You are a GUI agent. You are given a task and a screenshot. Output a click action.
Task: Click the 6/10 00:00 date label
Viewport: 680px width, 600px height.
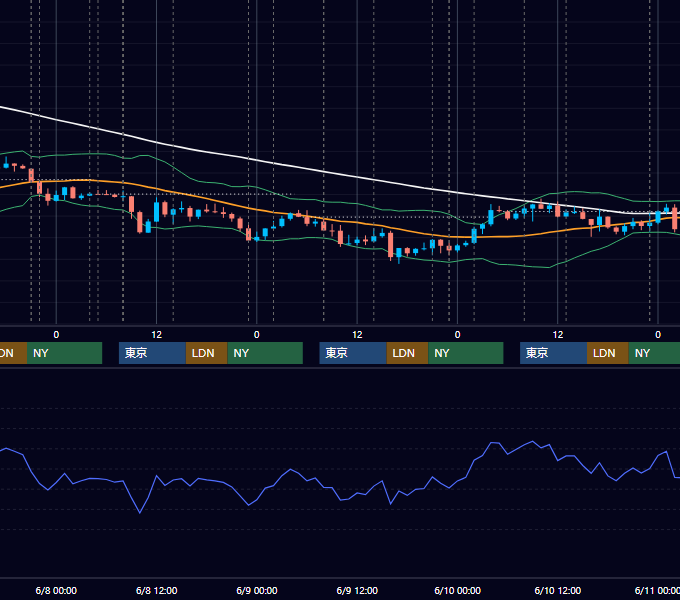(458, 590)
